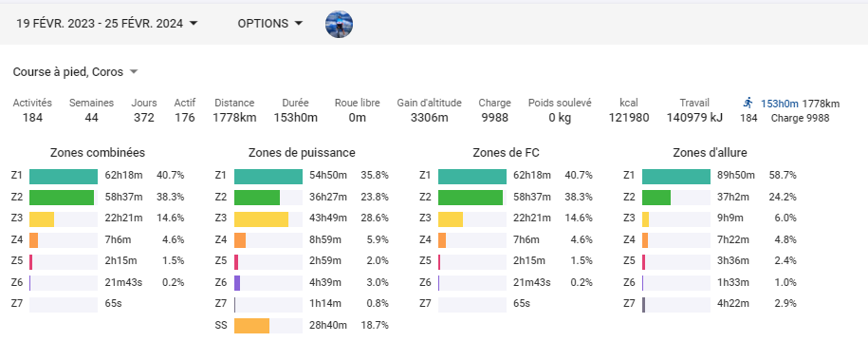Screen dimensions: 868x342
Task: Click the Gain d'altitude 3306m stat
Action: click(x=429, y=110)
